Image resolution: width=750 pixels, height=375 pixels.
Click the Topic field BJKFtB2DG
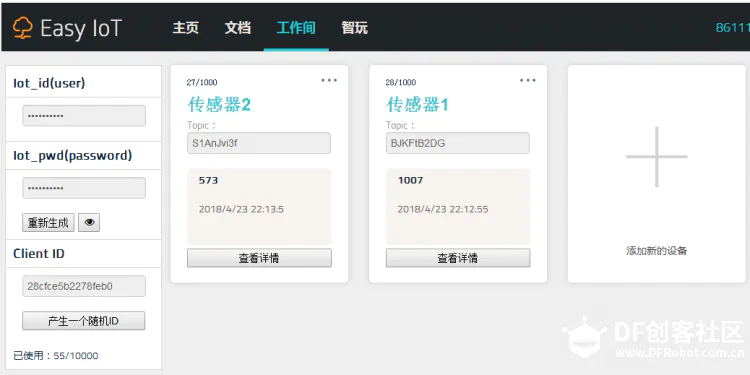point(458,143)
